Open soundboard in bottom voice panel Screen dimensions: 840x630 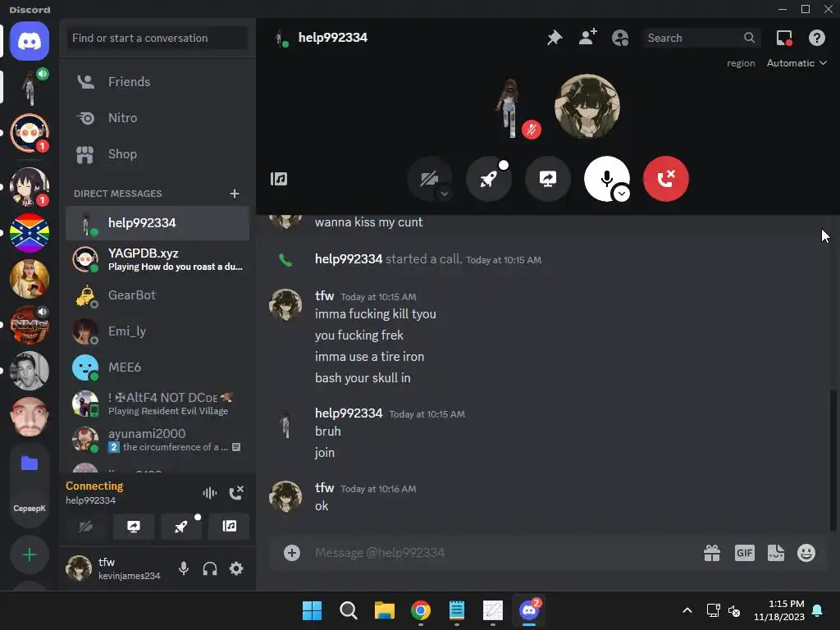[229, 527]
